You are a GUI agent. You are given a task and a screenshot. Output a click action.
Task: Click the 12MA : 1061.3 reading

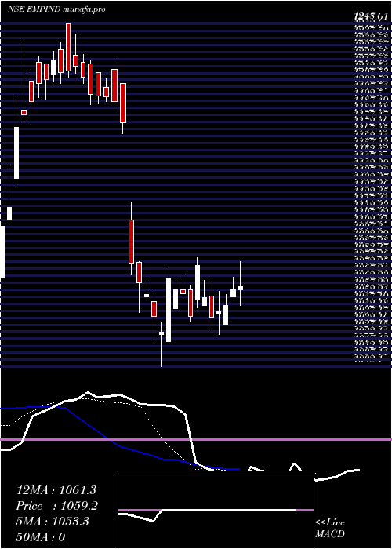[56, 490]
